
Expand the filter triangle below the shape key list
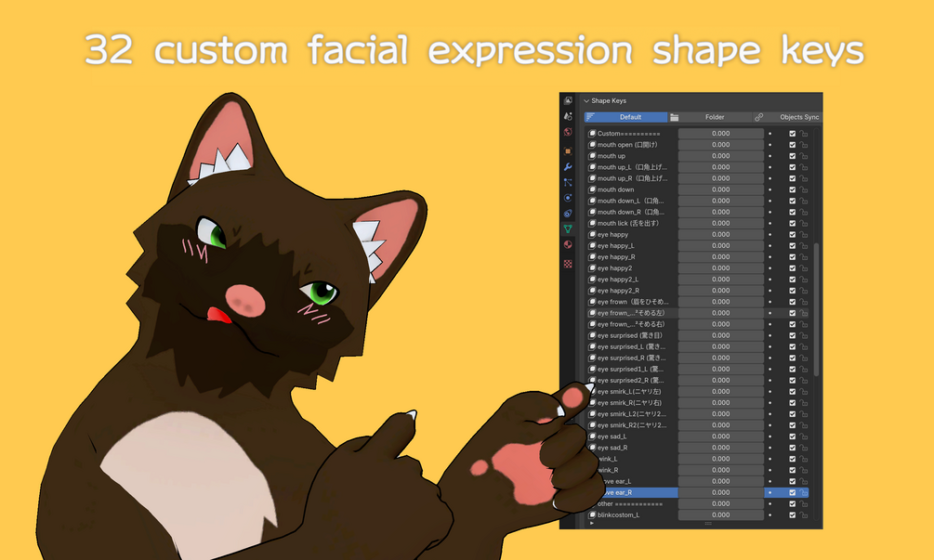[x=591, y=524]
